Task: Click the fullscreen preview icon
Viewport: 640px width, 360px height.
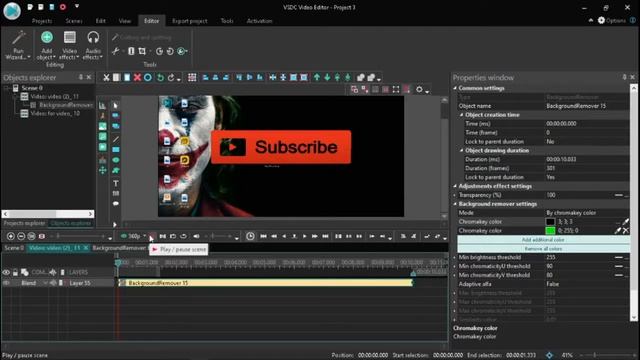Action: (x=396, y=89)
